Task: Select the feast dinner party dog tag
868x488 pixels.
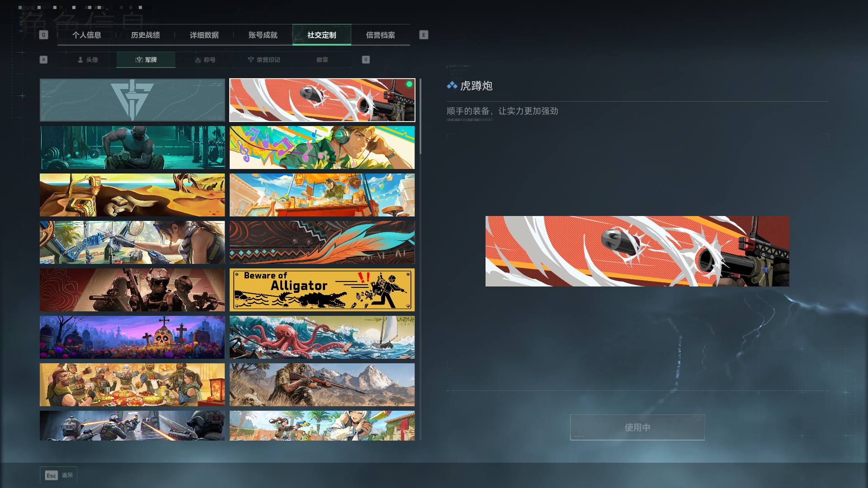Action: point(132,385)
